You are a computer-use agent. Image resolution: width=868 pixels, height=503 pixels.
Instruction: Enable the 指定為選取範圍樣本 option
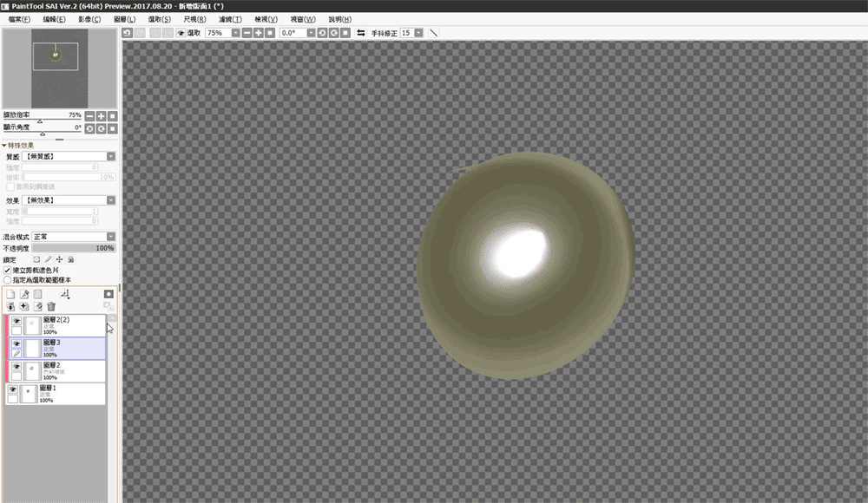pos(8,280)
